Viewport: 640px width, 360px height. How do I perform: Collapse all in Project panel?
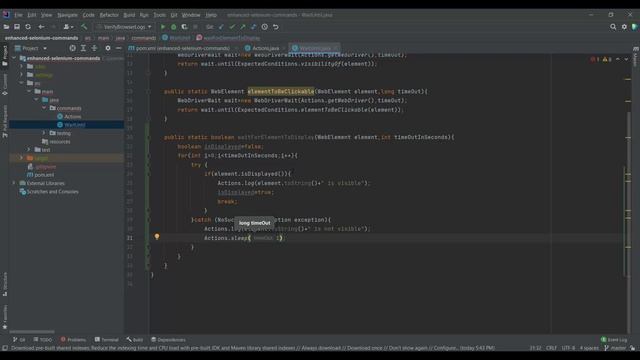94,48
